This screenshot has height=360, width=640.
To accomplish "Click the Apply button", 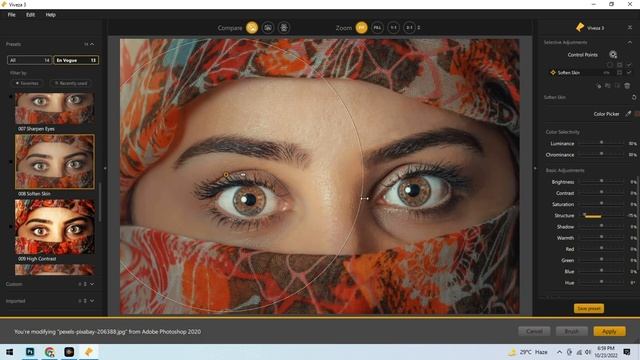I will (609, 331).
